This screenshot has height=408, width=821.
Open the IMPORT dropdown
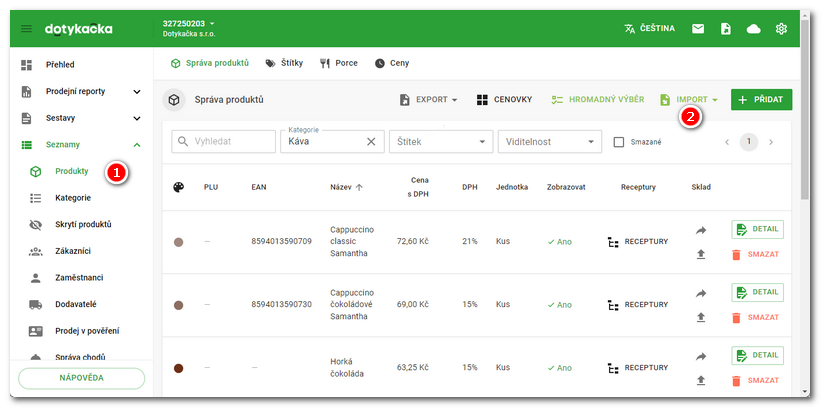coord(689,100)
